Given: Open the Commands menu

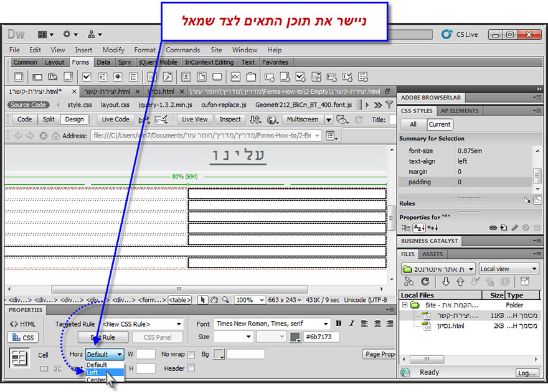Looking at the screenshot, I should pos(183,50).
